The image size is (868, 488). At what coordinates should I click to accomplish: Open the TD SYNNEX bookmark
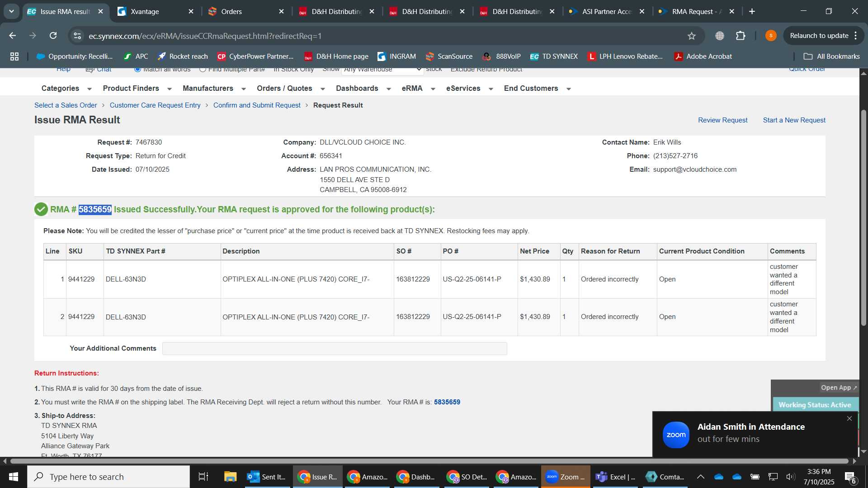(x=554, y=56)
